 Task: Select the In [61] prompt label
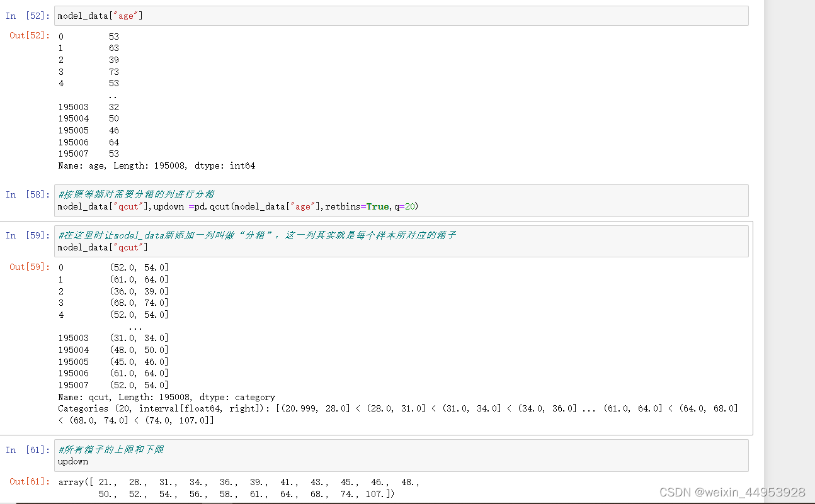point(27,450)
